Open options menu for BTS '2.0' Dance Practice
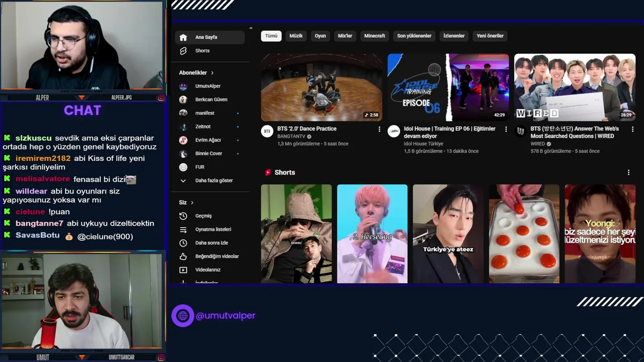This screenshot has width=644, height=362. (379, 129)
